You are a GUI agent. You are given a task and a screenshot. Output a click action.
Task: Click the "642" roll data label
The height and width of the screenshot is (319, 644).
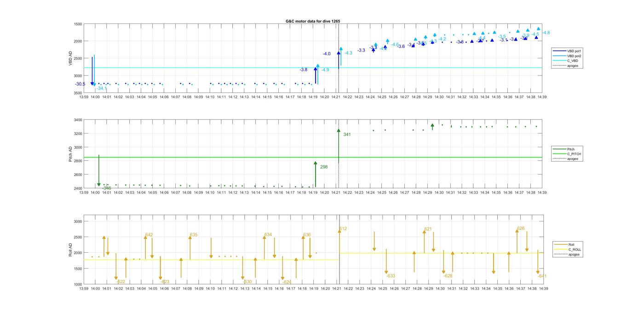149,235
